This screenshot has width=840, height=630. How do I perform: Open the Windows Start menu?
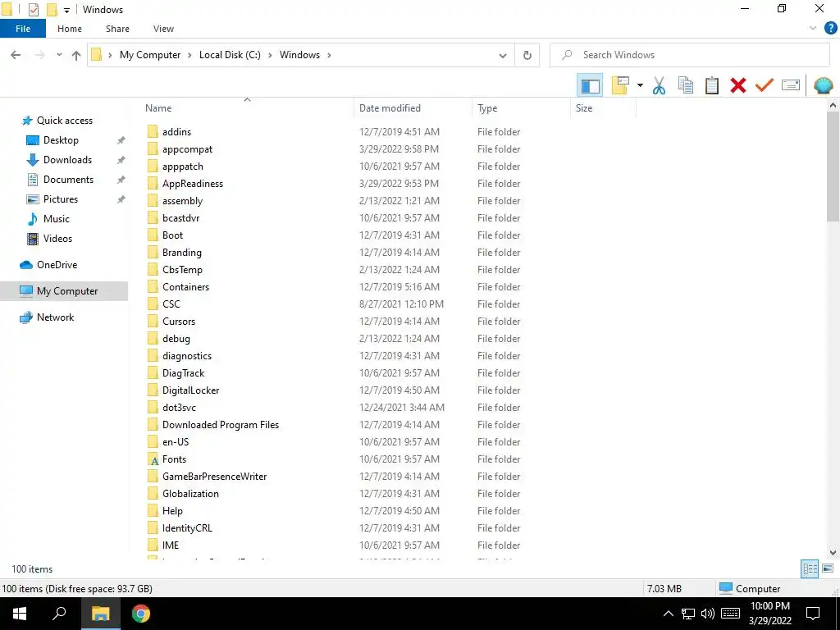click(x=20, y=614)
